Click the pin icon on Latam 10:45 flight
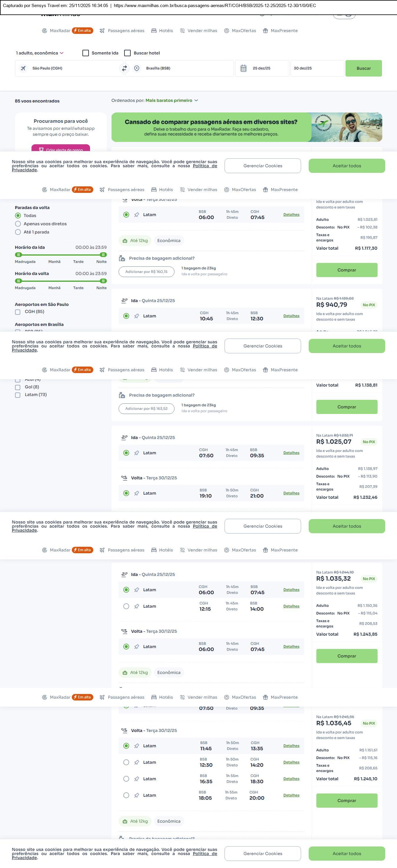The width and height of the screenshot is (397, 868). (137, 316)
